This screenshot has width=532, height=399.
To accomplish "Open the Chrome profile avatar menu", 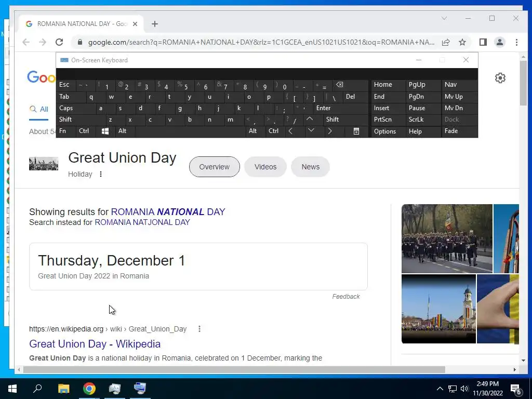I will pos(500,42).
